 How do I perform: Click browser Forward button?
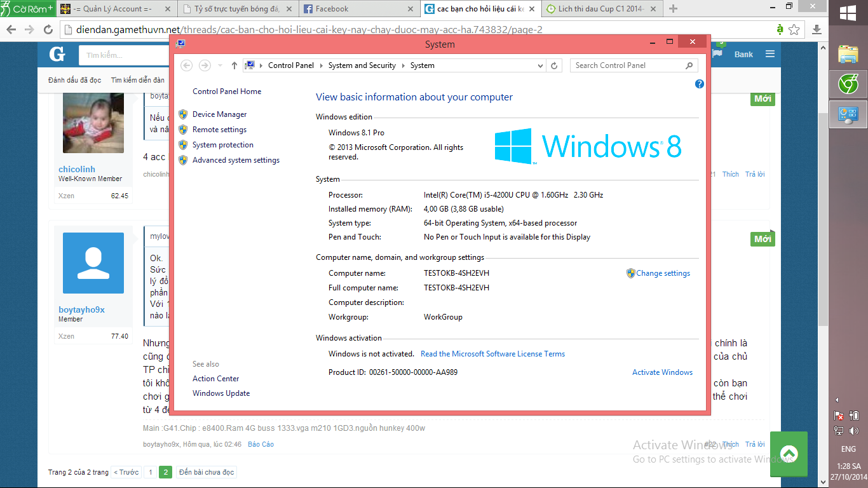pyautogui.click(x=29, y=30)
